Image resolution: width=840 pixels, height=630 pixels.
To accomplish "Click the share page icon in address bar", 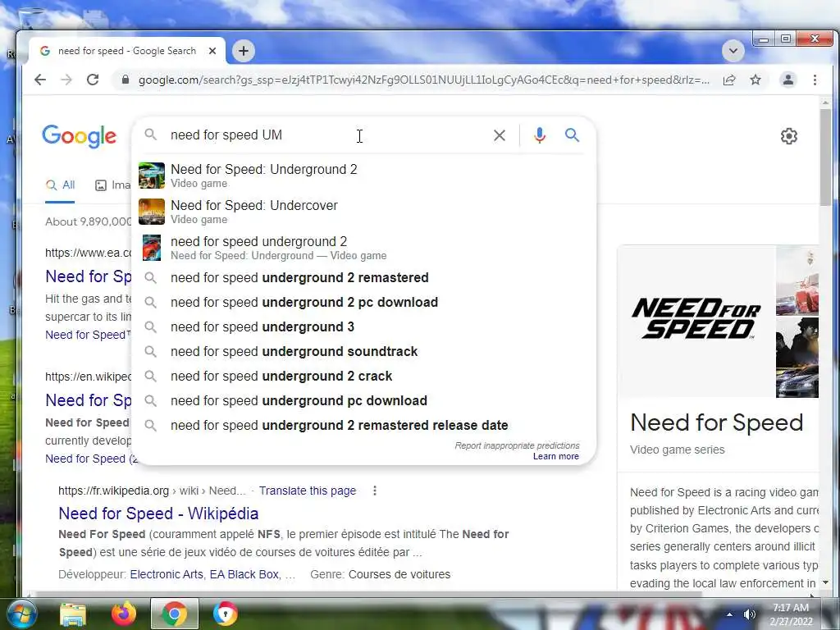I will (729, 80).
